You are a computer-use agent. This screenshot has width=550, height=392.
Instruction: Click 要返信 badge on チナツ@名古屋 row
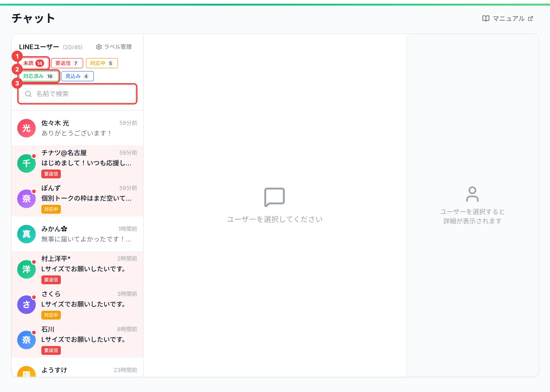tap(51, 174)
